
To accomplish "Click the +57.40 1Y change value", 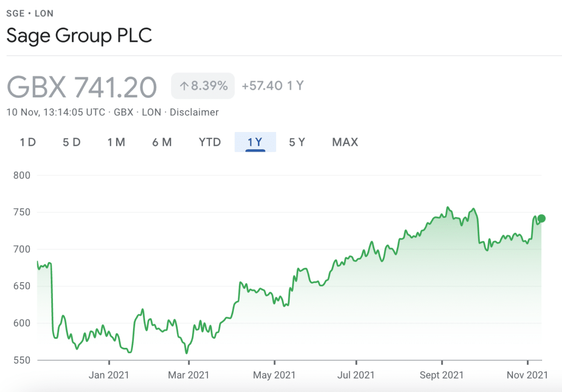I will click(x=272, y=85).
